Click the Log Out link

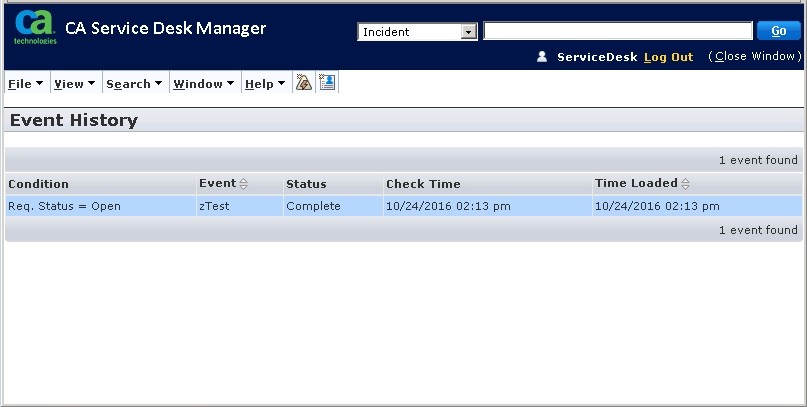pos(668,57)
